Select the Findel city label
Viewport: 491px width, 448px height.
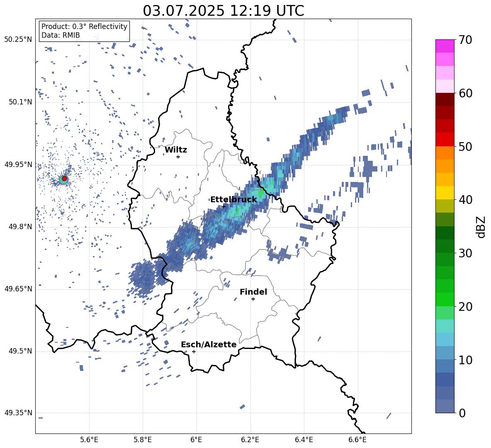(x=253, y=292)
